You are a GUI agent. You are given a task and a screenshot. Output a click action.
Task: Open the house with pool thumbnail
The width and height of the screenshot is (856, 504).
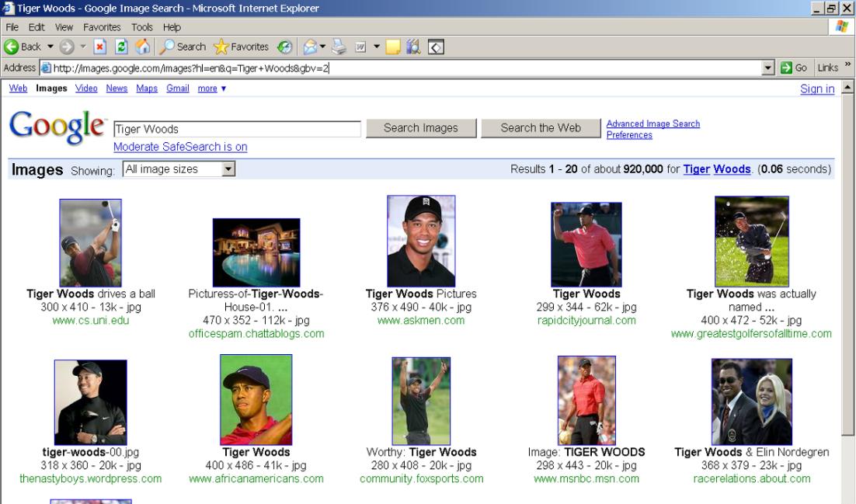pyautogui.click(x=256, y=252)
